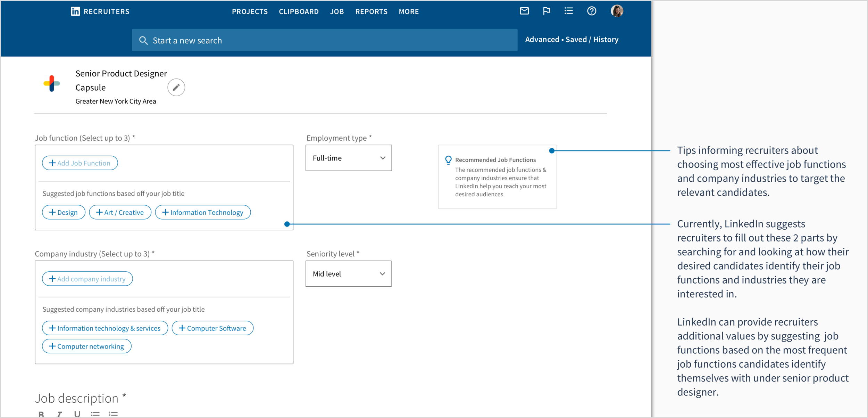
Task: Add the Computer networking industry
Action: 86,346
